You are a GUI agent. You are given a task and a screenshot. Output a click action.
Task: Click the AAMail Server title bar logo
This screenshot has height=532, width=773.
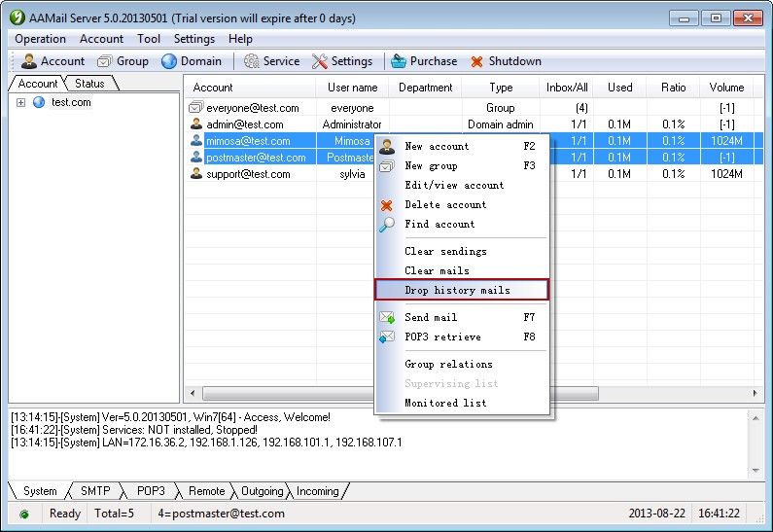(x=18, y=18)
